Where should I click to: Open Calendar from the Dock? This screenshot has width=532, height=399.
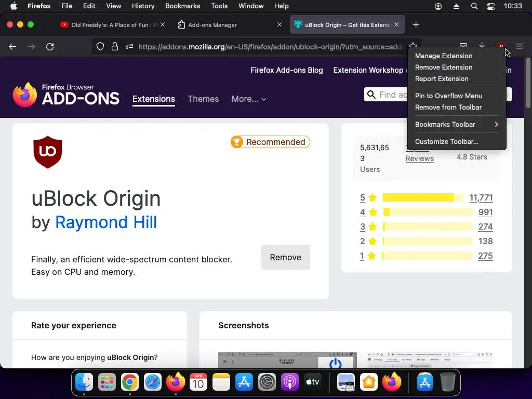[198, 382]
